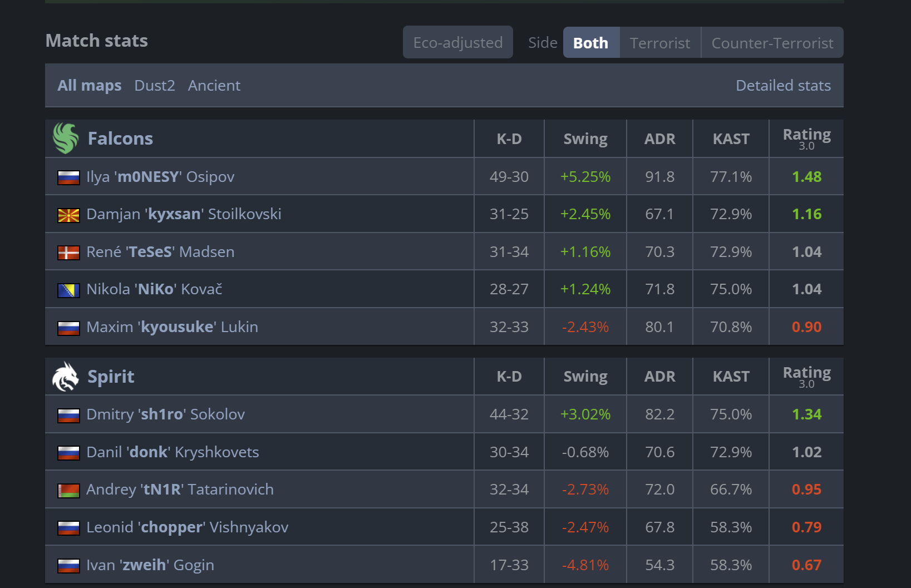Click the Spirit Rating 3.0 column header
This screenshot has width=911, height=588.
(806, 376)
